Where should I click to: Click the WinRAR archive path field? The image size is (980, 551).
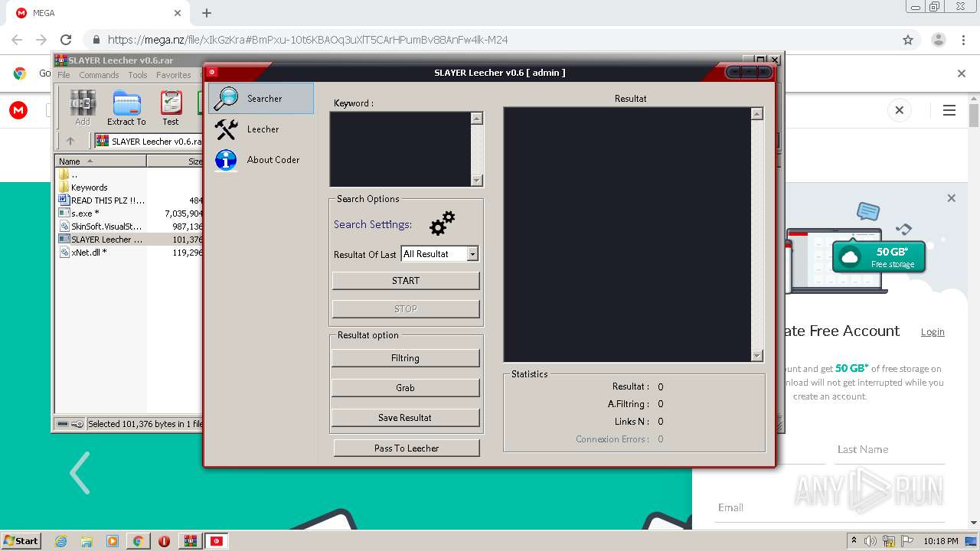tap(149, 141)
